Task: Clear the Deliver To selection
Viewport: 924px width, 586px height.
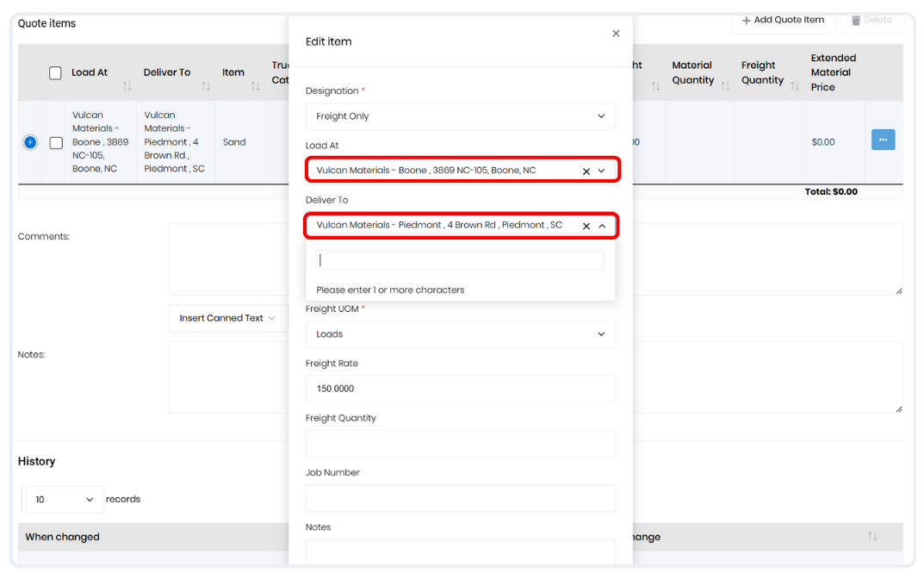Action: [586, 226]
